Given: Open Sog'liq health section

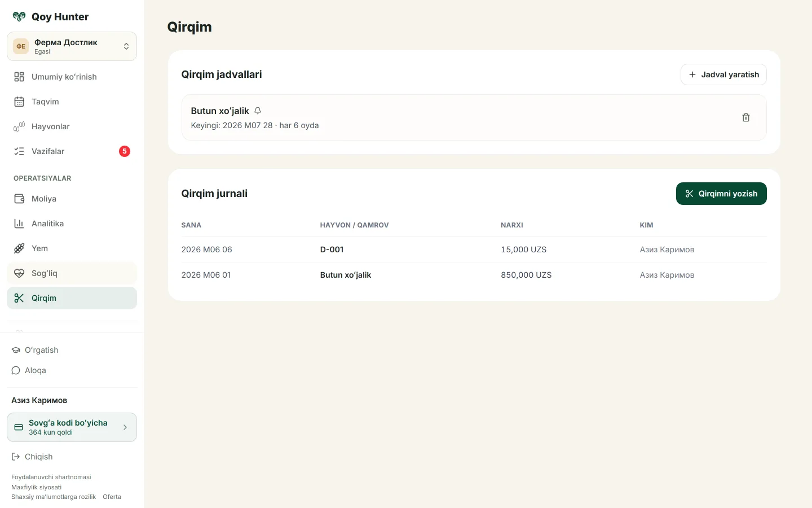Looking at the screenshot, I should click(x=72, y=273).
